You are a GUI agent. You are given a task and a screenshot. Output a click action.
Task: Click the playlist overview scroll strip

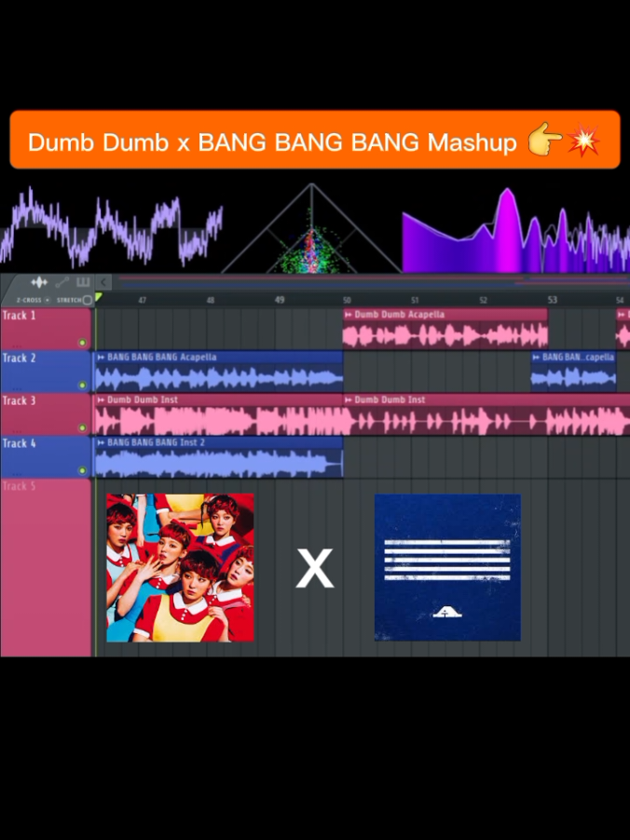click(x=371, y=280)
